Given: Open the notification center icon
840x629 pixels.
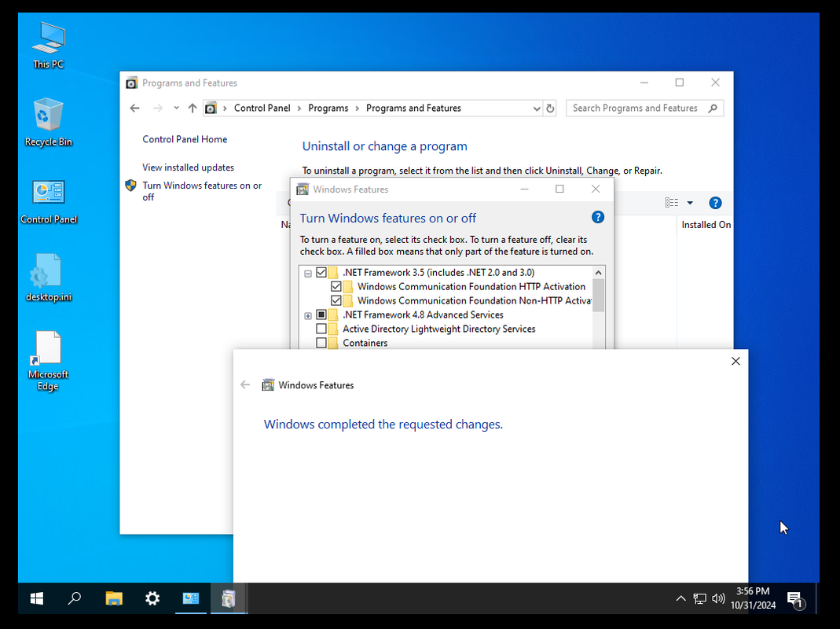Looking at the screenshot, I should tap(795, 599).
